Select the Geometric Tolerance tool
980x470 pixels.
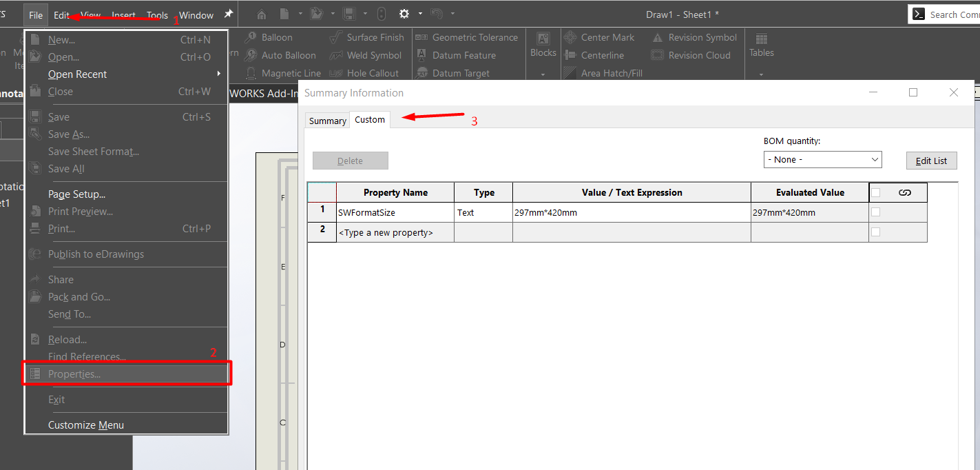click(475, 38)
